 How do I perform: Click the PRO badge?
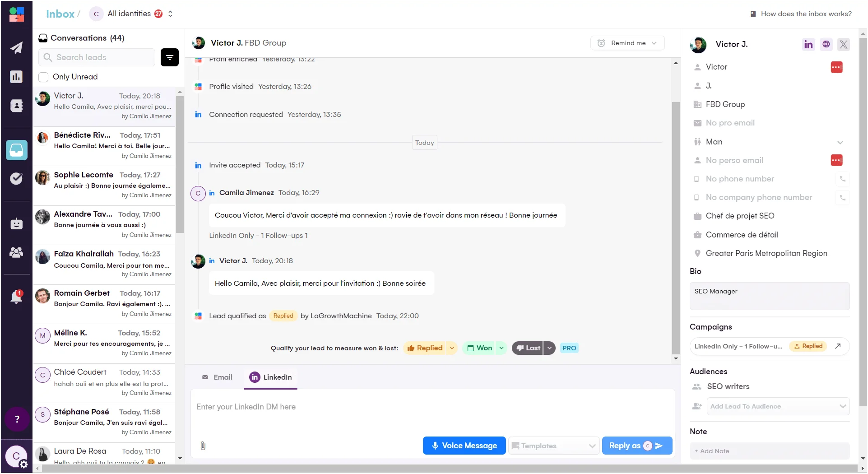tap(569, 348)
